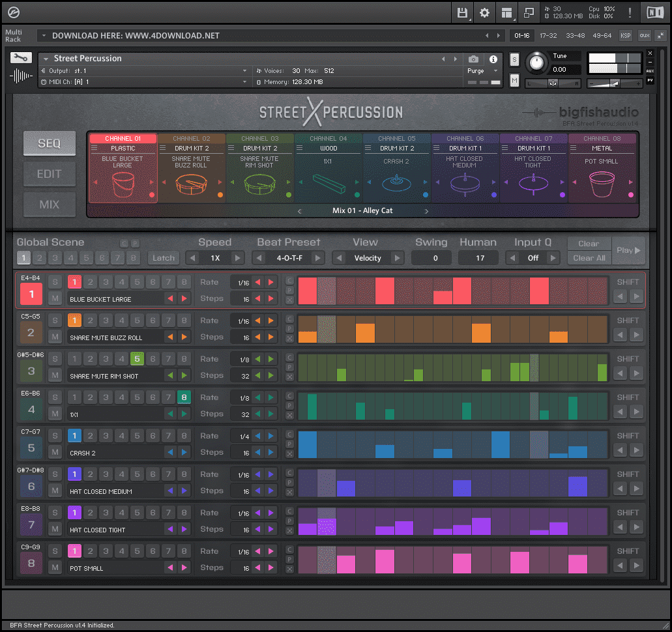Solo the instrument with header S button

[514, 60]
